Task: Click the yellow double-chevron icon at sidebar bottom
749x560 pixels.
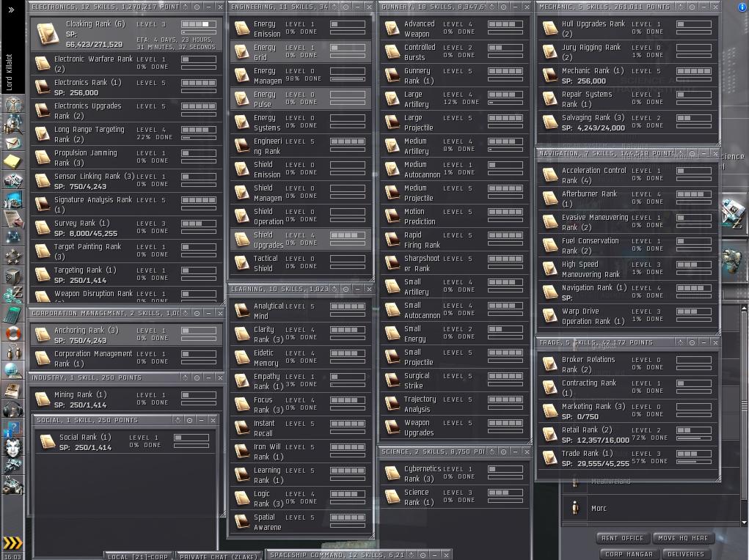Action: tap(12, 543)
